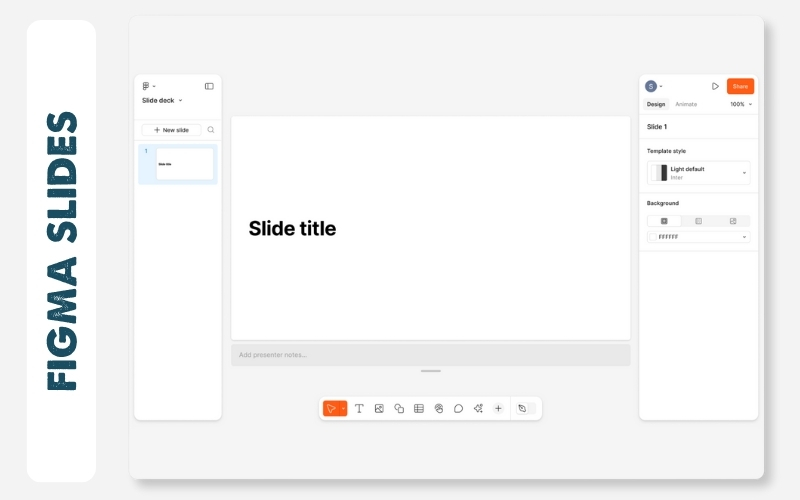The image size is (800, 500).
Task: Search slides with magnifier icon
Action: (211, 130)
